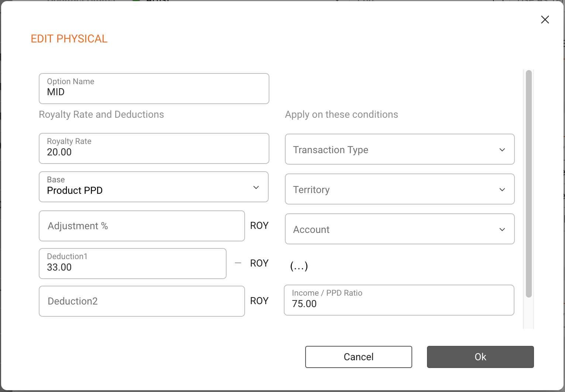This screenshot has height=392, width=565.
Task: Close the Edit Physical dialog
Action: pyautogui.click(x=545, y=20)
